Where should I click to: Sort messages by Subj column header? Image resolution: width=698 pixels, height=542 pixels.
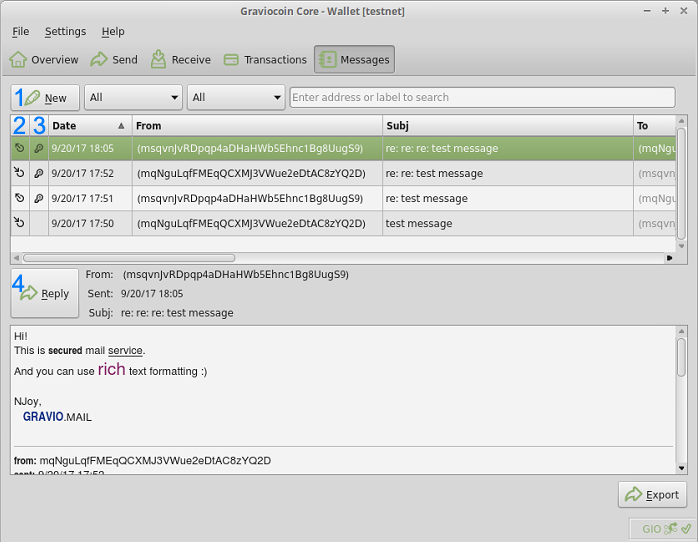point(507,125)
